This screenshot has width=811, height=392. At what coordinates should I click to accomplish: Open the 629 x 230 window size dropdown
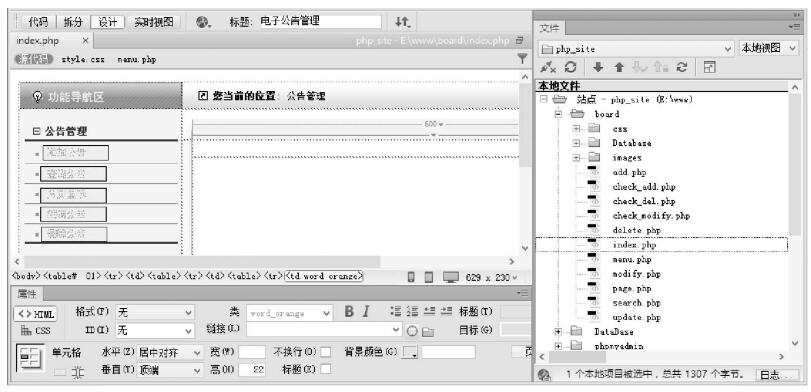tap(491, 277)
